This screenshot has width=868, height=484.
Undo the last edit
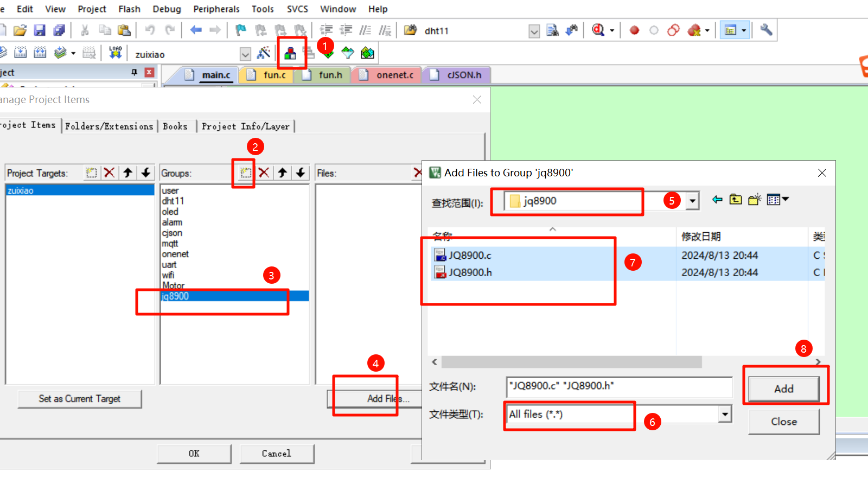click(x=150, y=30)
